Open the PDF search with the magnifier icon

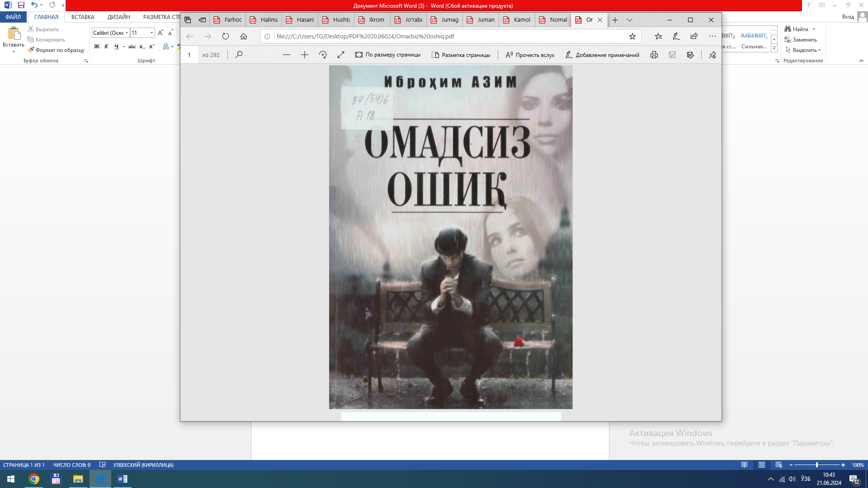(x=239, y=54)
